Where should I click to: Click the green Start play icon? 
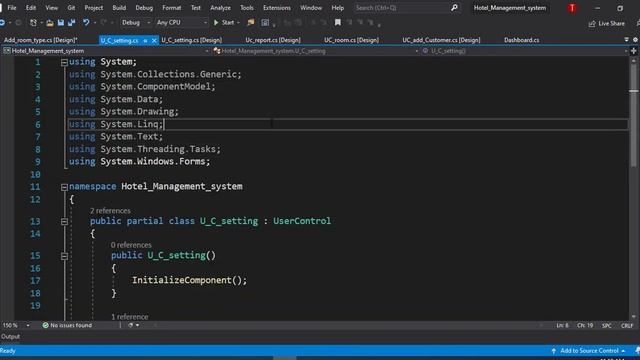[x=216, y=23]
